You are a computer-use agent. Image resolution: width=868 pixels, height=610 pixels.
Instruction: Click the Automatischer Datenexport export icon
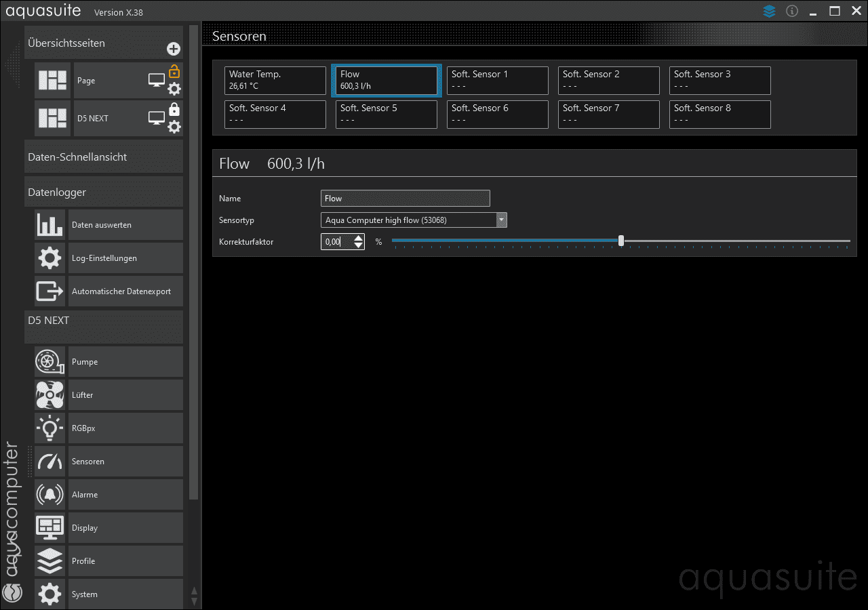50,291
